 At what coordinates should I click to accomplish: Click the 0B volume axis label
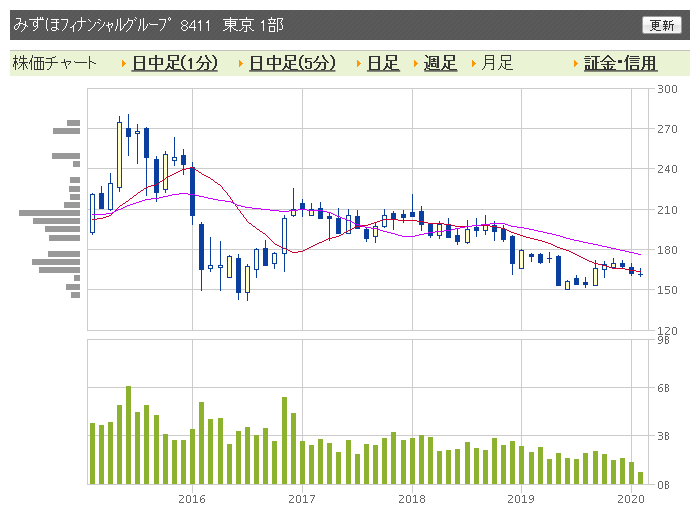pyautogui.click(x=663, y=485)
